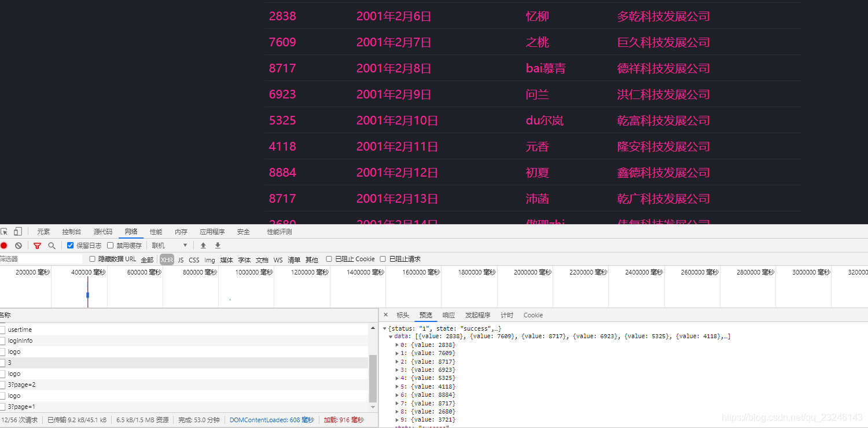Enable the 禁用缓存 checkbox

(x=111, y=246)
